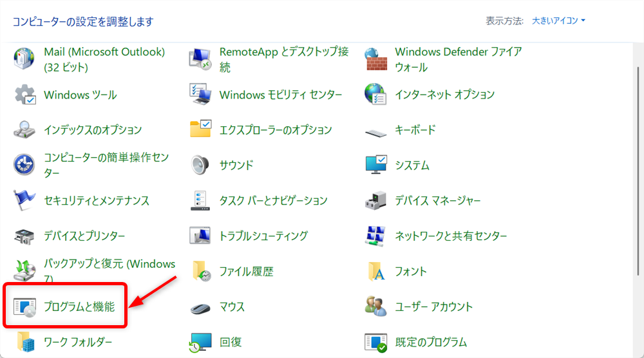
Task: Open the Windows ツール link text
Action: (x=80, y=95)
